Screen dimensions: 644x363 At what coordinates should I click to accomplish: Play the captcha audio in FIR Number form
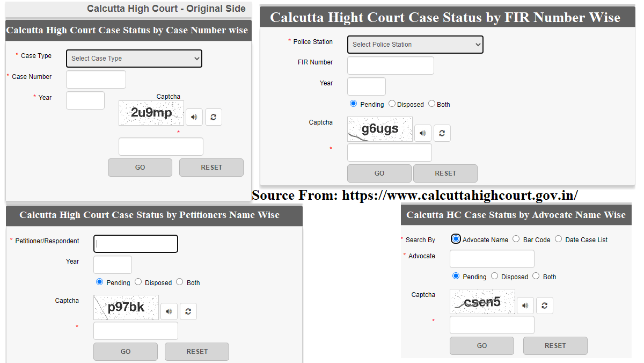click(x=423, y=133)
